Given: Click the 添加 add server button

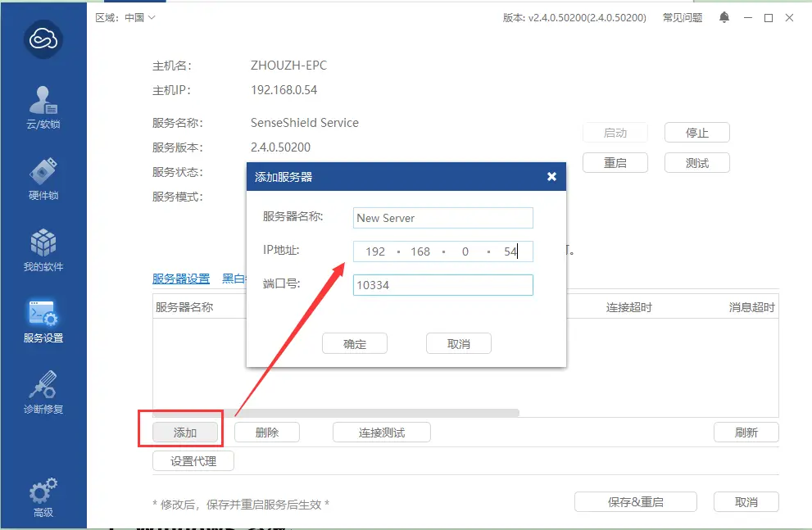Looking at the screenshot, I should pyautogui.click(x=185, y=433).
